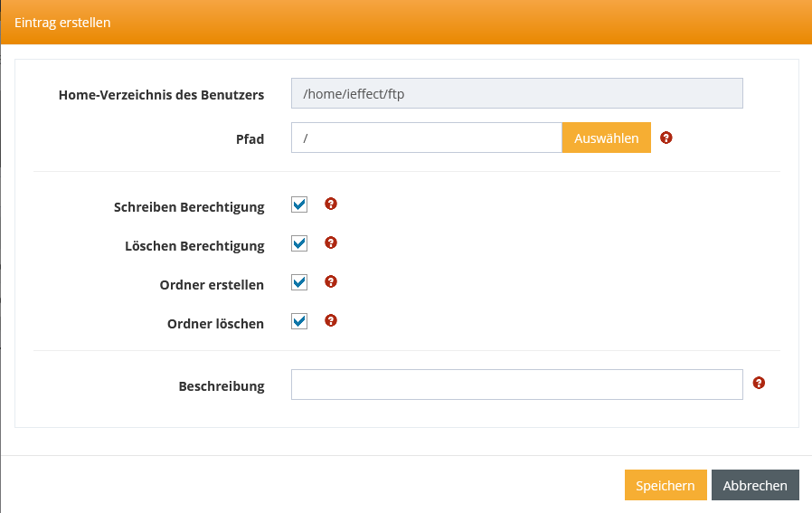Image resolution: width=812 pixels, height=513 pixels.
Task: Click the help icon next to Beschreibung
Action: [759, 384]
